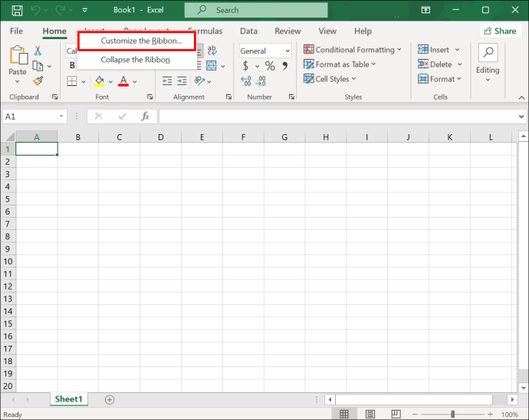Apply Comma Style format
Viewport: 529px width, 420px height.
[285, 65]
